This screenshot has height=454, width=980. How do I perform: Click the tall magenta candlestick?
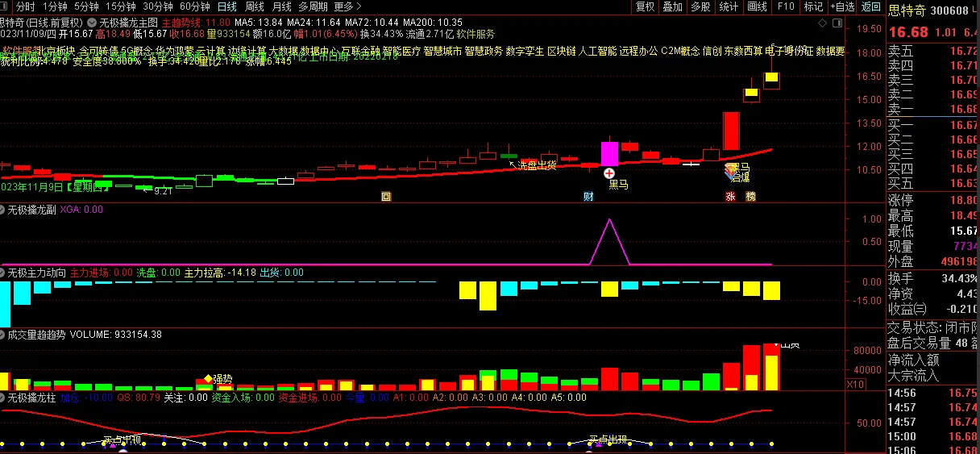[608, 154]
